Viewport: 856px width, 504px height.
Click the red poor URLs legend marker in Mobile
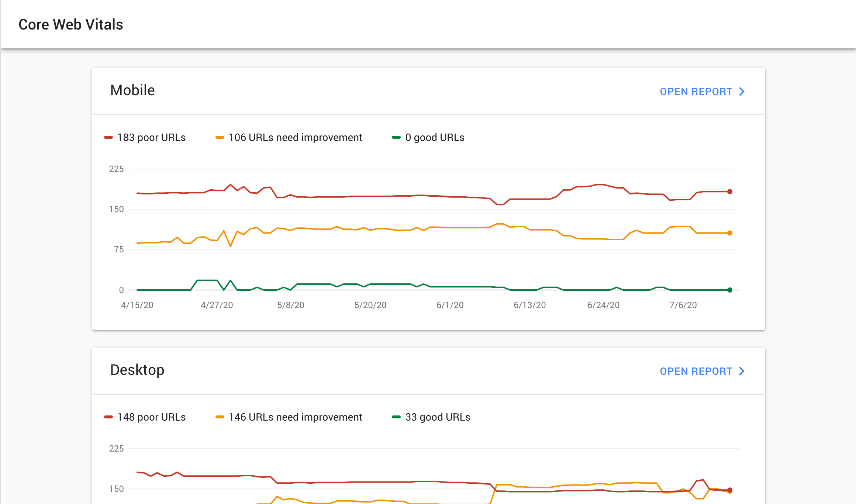[x=108, y=137]
